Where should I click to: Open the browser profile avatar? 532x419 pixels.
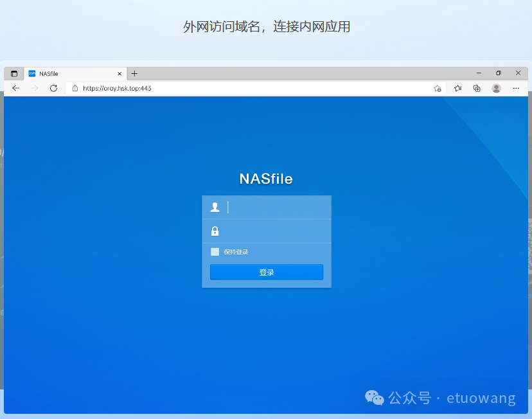tap(497, 88)
